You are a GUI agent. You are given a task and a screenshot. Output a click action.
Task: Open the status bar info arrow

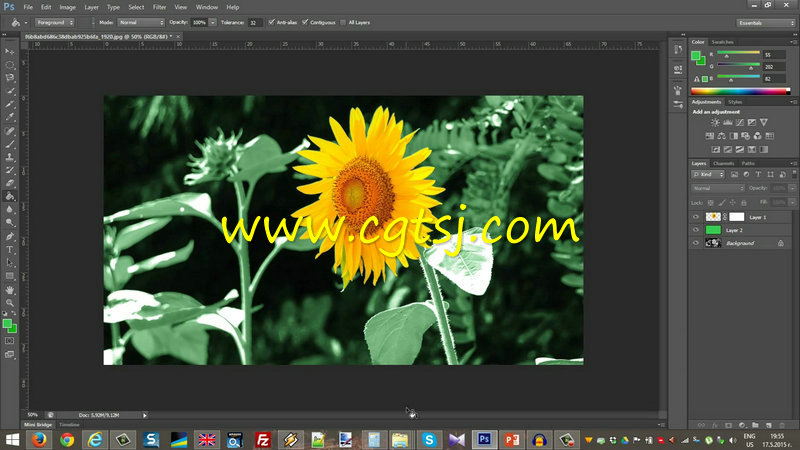[x=145, y=416]
